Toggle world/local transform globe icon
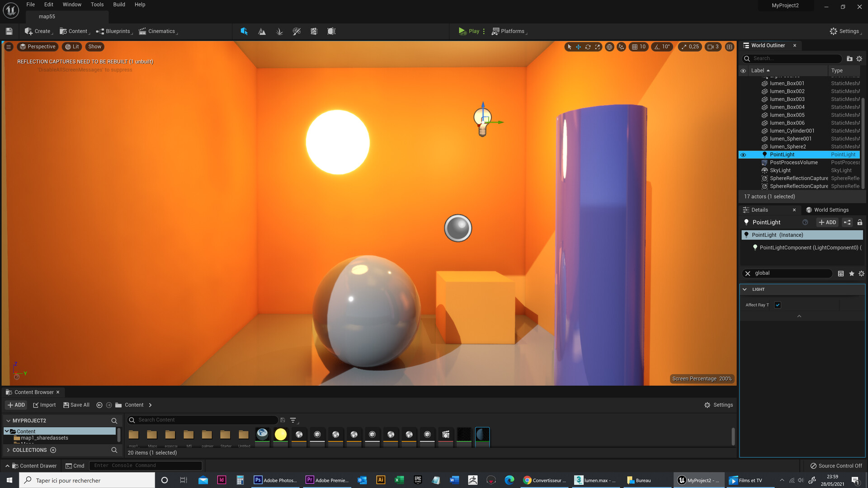Viewport: 868px width, 488px height. pyautogui.click(x=609, y=47)
